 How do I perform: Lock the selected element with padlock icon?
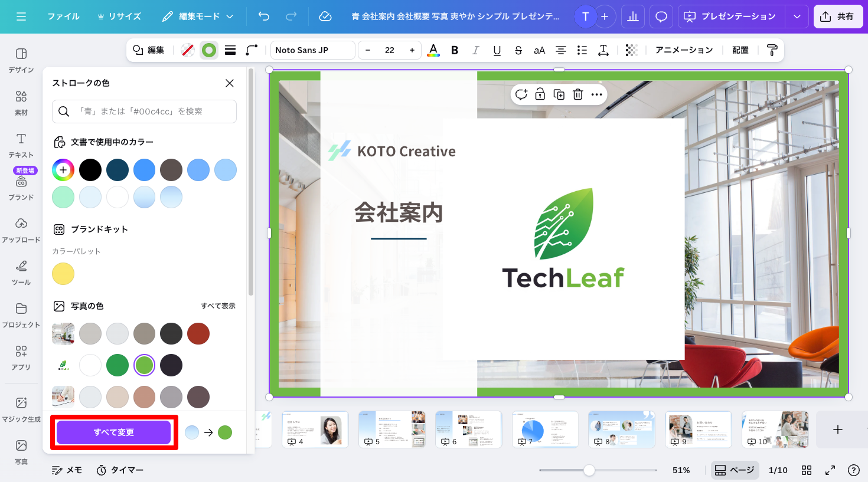click(x=540, y=94)
